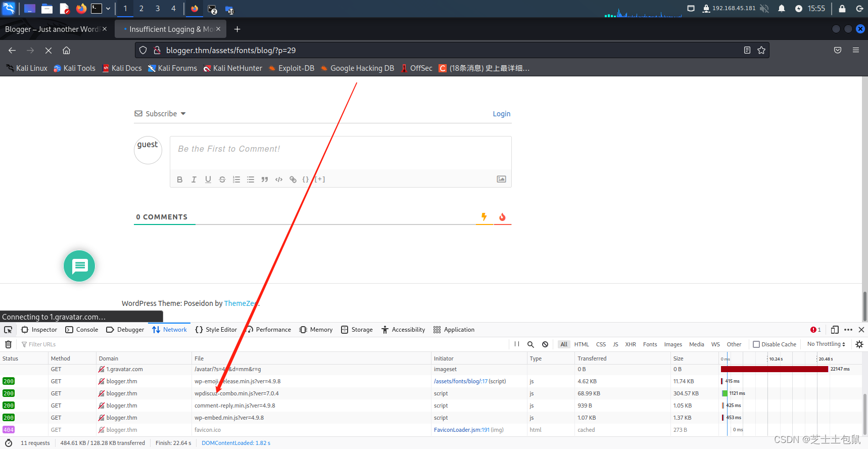This screenshot has height=449, width=868.
Task: Click the Underline formatting icon
Action: click(x=208, y=179)
